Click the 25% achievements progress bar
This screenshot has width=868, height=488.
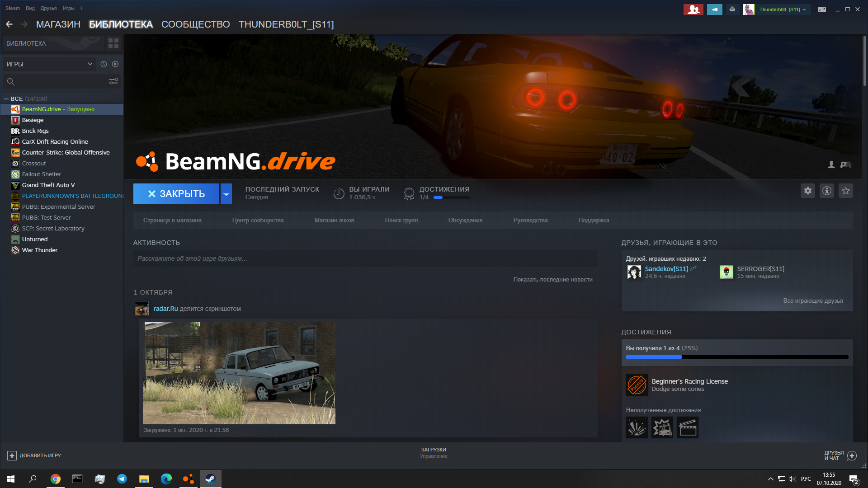737,357
